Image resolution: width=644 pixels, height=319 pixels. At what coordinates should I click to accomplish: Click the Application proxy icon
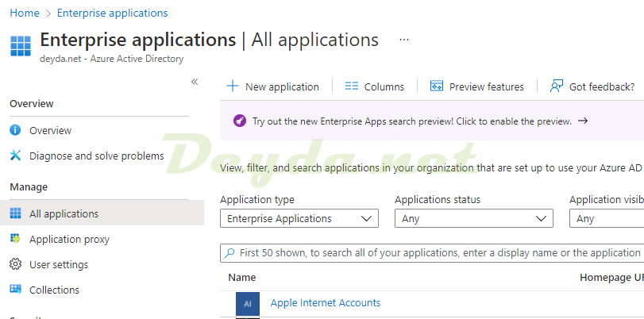coord(15,239)
